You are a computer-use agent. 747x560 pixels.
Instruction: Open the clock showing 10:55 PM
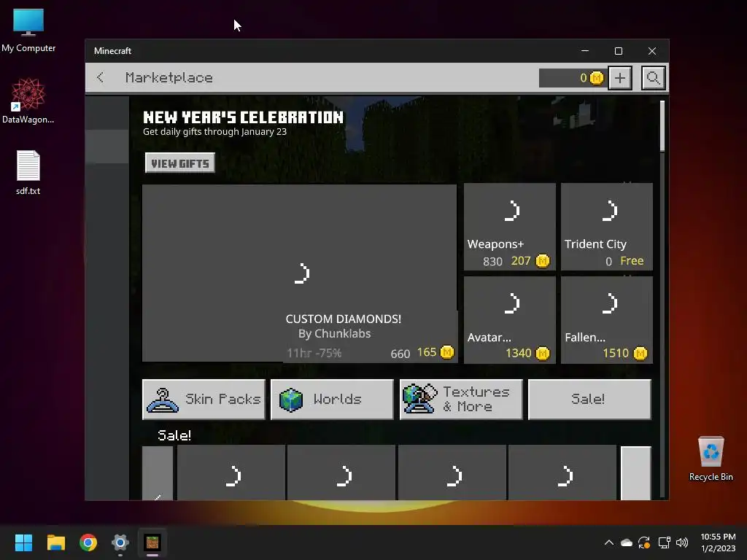[718, 542]
